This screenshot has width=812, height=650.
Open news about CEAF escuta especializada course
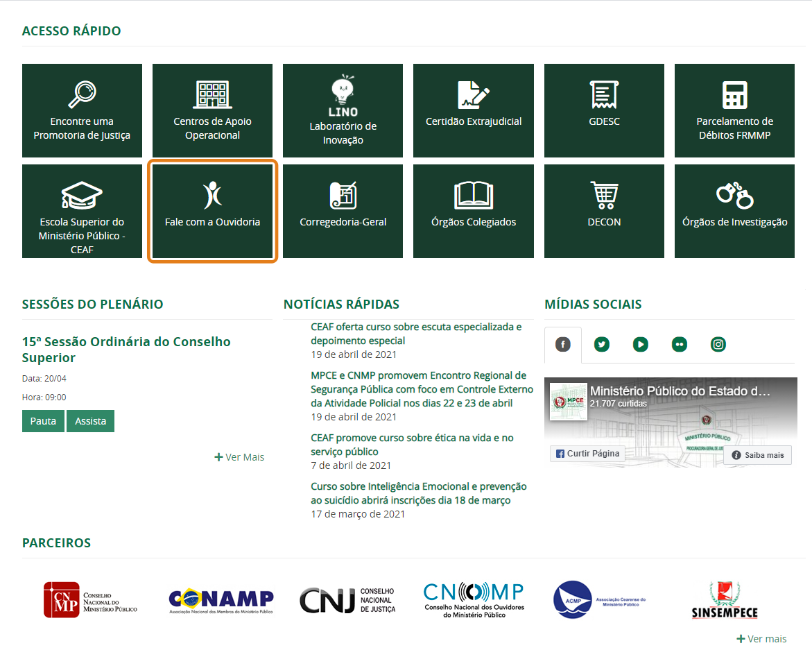tap(416, 334)
